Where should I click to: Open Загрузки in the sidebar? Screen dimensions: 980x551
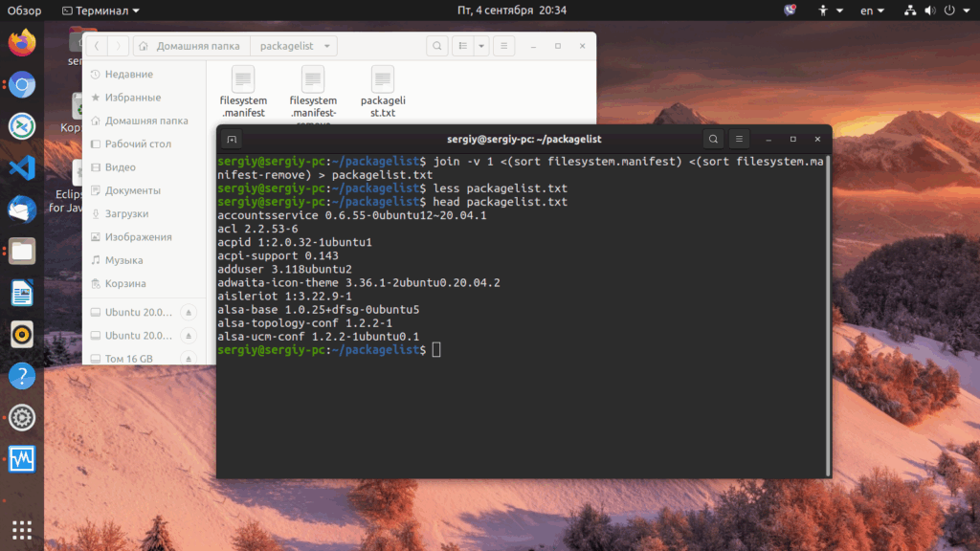(126, 213)
